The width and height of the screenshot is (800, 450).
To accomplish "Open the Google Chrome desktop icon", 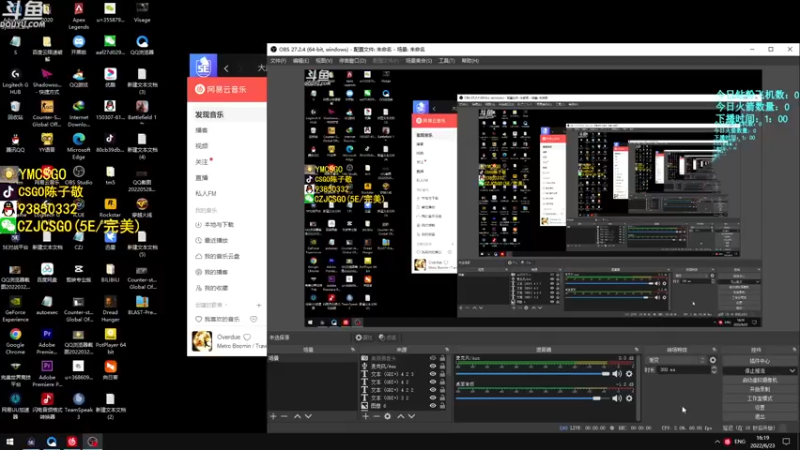I will pyautogui.click(x=15, y=341).
